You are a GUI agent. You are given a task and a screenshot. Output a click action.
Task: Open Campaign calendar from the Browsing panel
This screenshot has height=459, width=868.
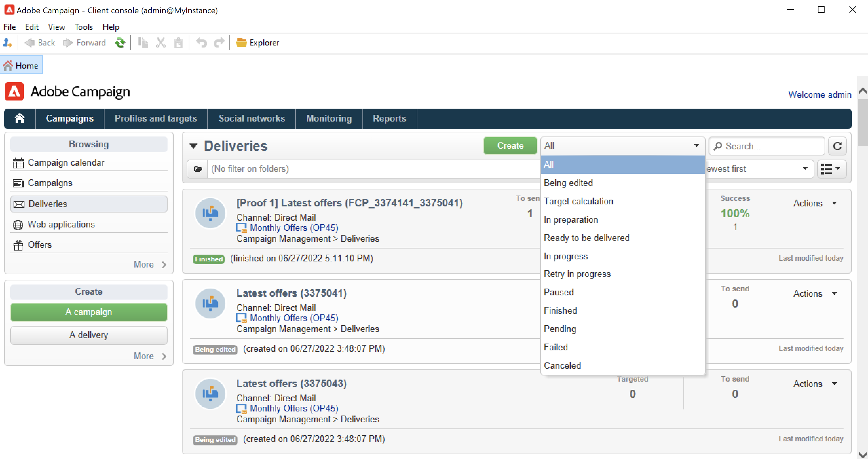point(66,163)
